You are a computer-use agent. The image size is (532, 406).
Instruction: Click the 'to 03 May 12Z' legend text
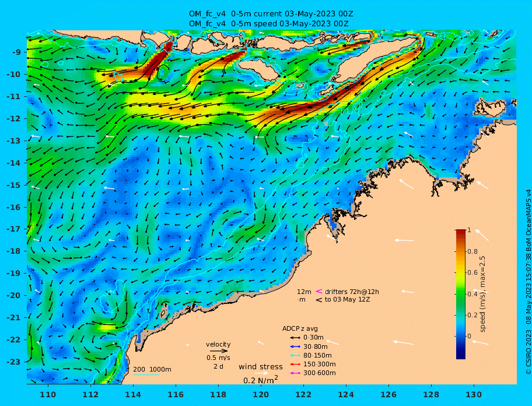pyautogui.click(x=348, y=300)
